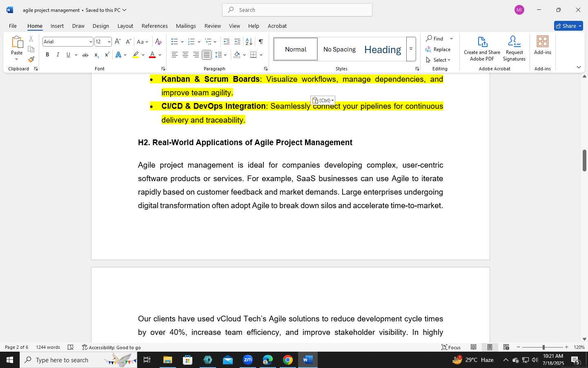Open Google Chrome from taskbar

(x=288, y=360)
